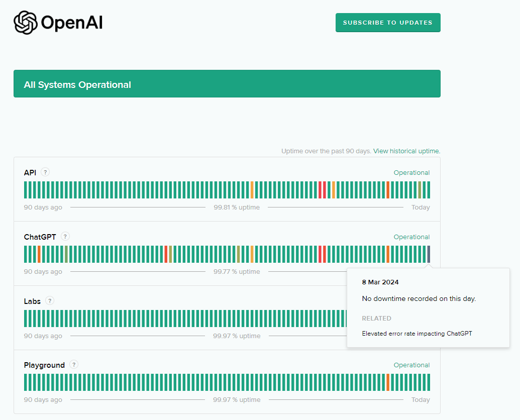Click Labs 99.97 % uptime text
This screenshot has width=520, height=420.
tap(237, 336)
